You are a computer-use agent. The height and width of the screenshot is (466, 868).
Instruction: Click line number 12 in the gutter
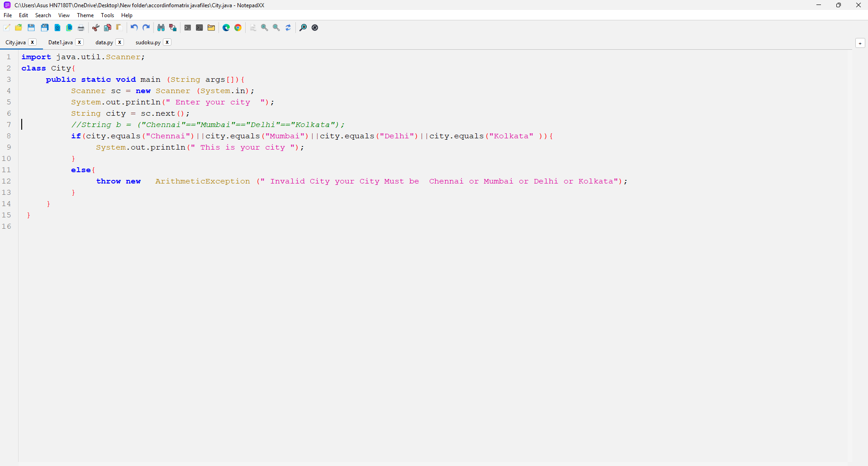[6, 181]
